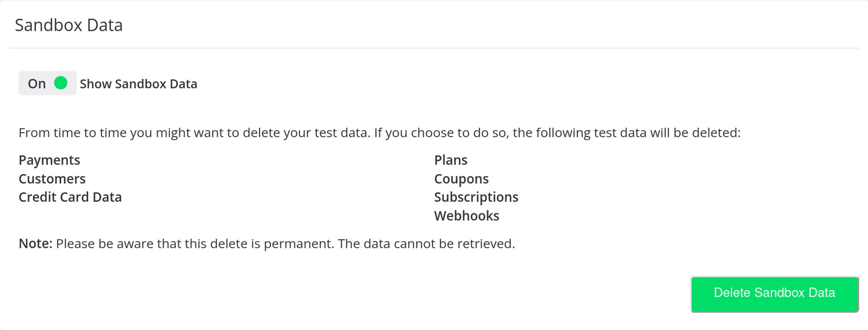Click the On label in the switch
Screen dimensions: 868x330
(x=37, y=84)
